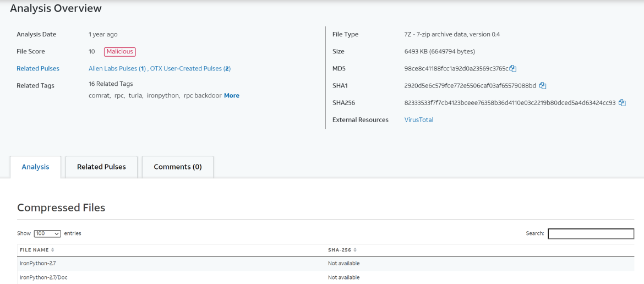This screenshot has height=284, width=644.
Task: Switch to the Analysis tab
Action: 35,167
